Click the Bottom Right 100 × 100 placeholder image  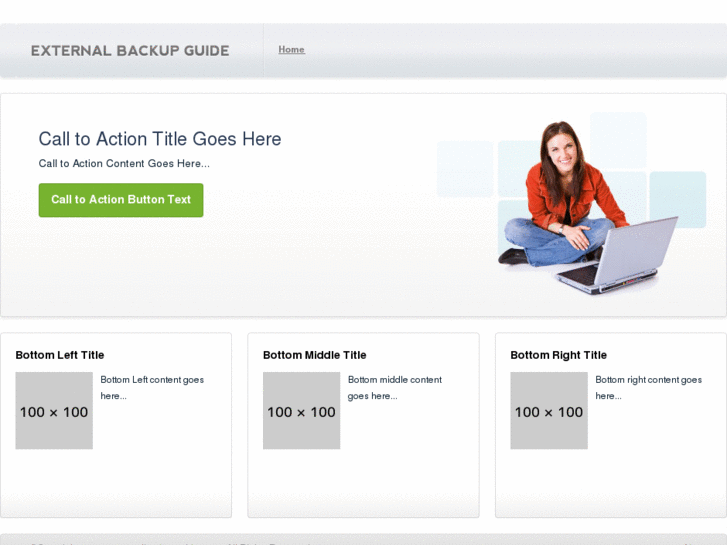pos(549,410)
